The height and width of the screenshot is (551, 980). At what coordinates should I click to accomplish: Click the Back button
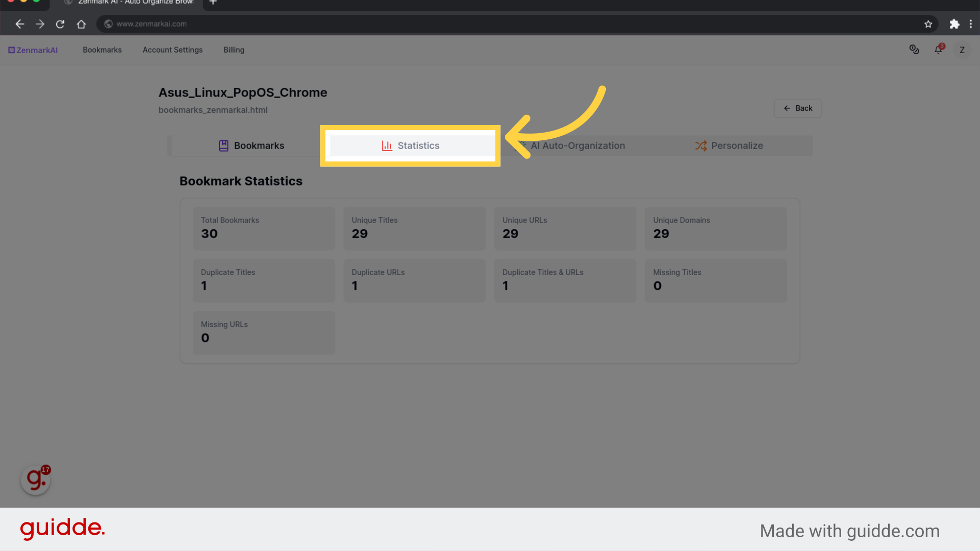pyautogui.click(x=798, y=108)
